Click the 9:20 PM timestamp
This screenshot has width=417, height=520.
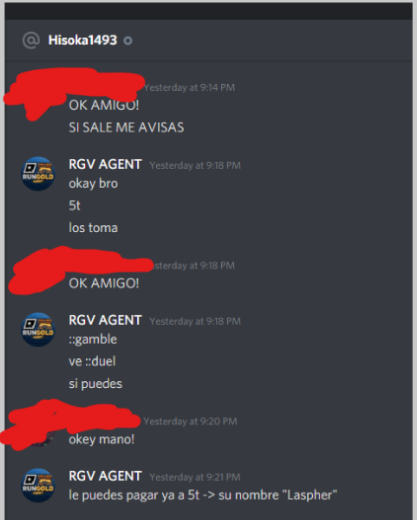(x=190, y=421)
